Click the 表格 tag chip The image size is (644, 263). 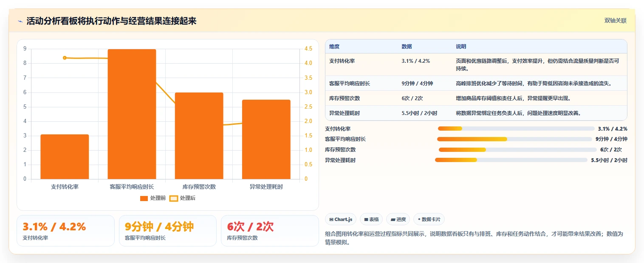click(x=371, y=219)
